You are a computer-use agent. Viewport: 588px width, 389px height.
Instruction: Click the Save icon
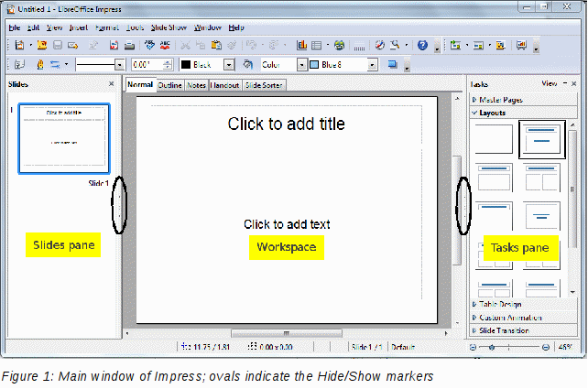tap(58, 46)
